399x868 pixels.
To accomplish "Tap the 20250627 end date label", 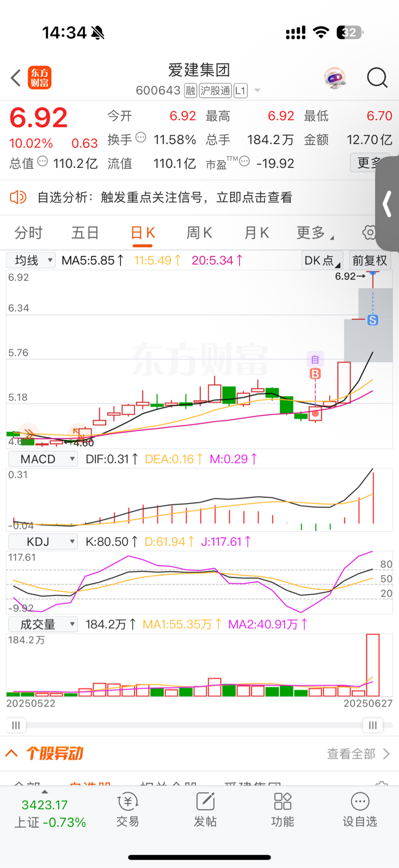I will pyautogui.click(x=368, y=703).
